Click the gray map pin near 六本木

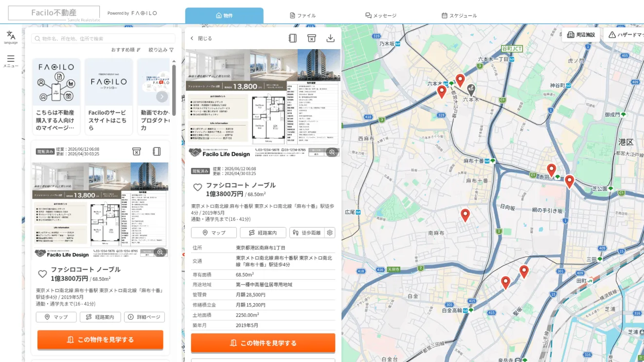click(x=470, y=90)
